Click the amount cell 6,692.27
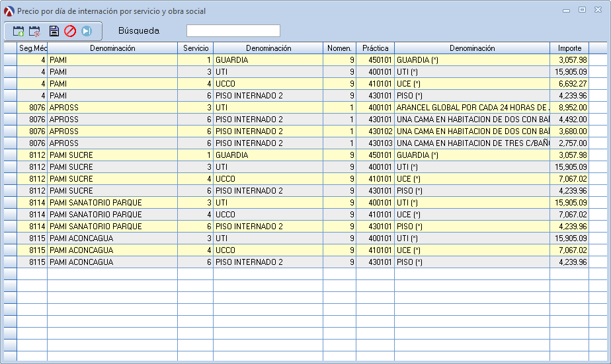611x364 pixels. coord(569,84)
